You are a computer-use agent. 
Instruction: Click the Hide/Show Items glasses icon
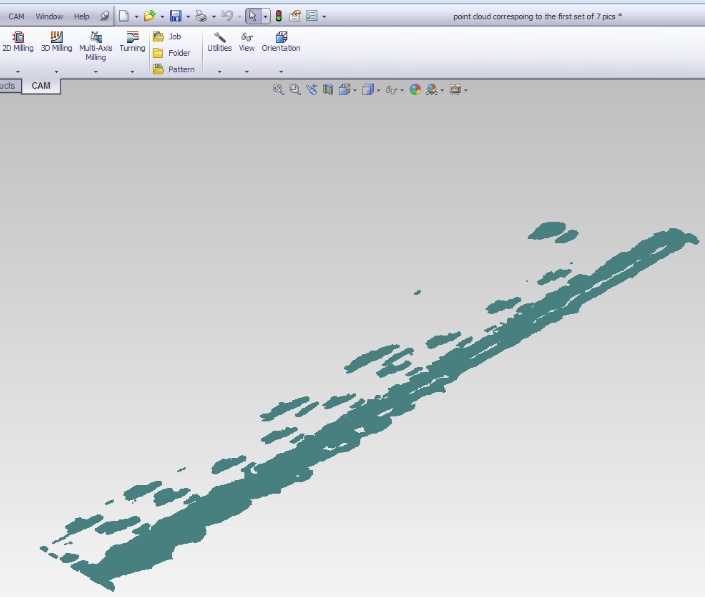click(392, 90)
